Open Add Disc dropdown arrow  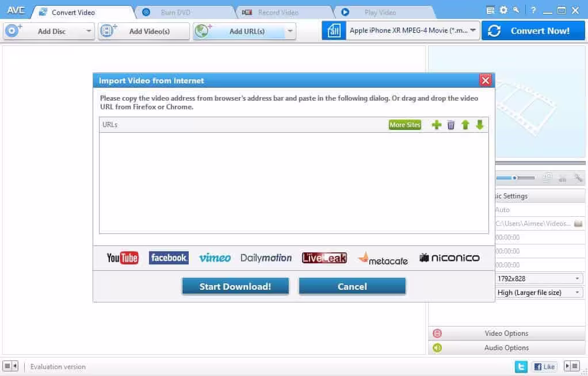[x=89, y=31]
